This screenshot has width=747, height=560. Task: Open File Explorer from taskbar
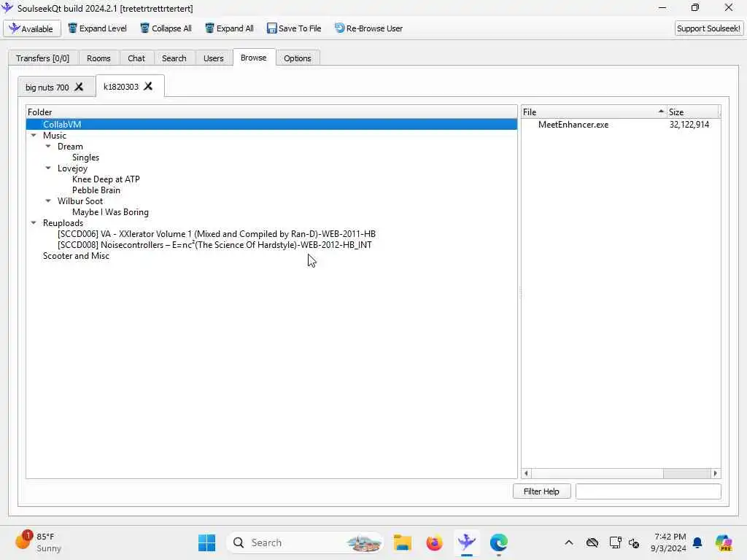click(403, 542)
